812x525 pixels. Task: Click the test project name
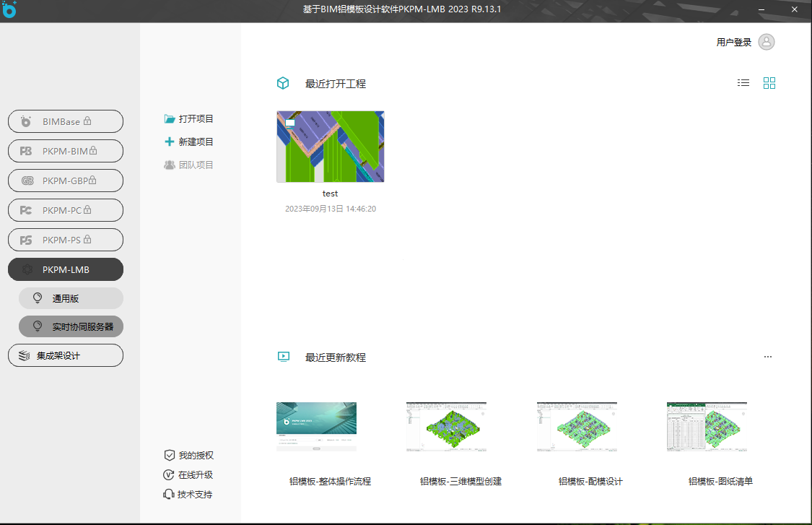point(331,194)
